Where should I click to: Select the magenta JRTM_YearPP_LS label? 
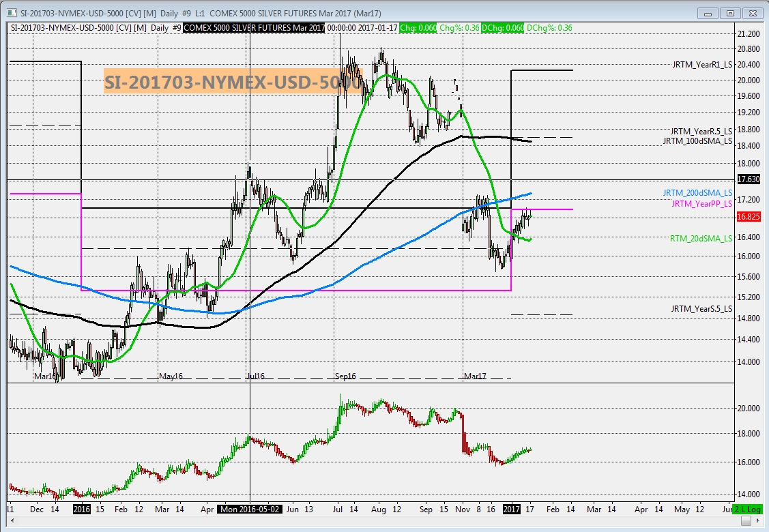pos(702,203)
